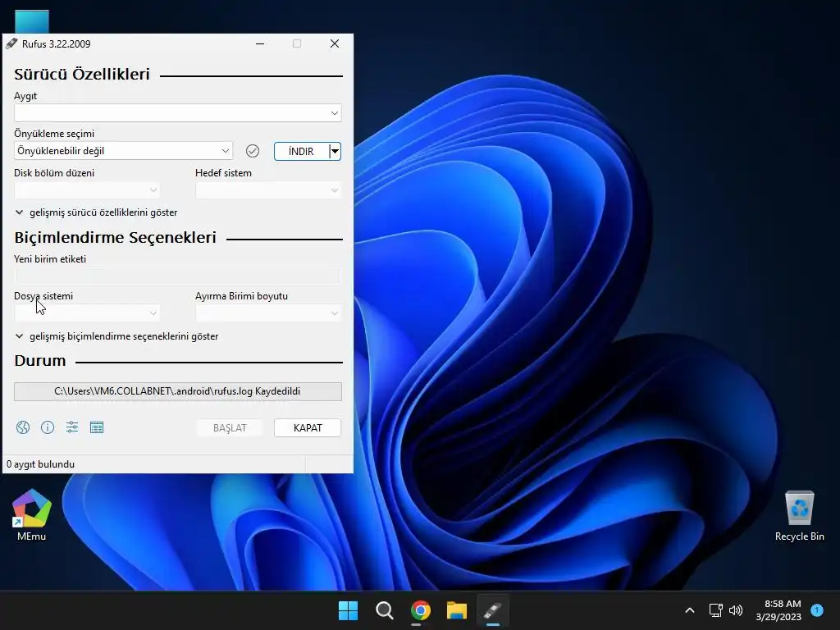Click the BAŞLAT button
Image resolution: width=840 pixels, height=630 pixels.
coord(230,428)
